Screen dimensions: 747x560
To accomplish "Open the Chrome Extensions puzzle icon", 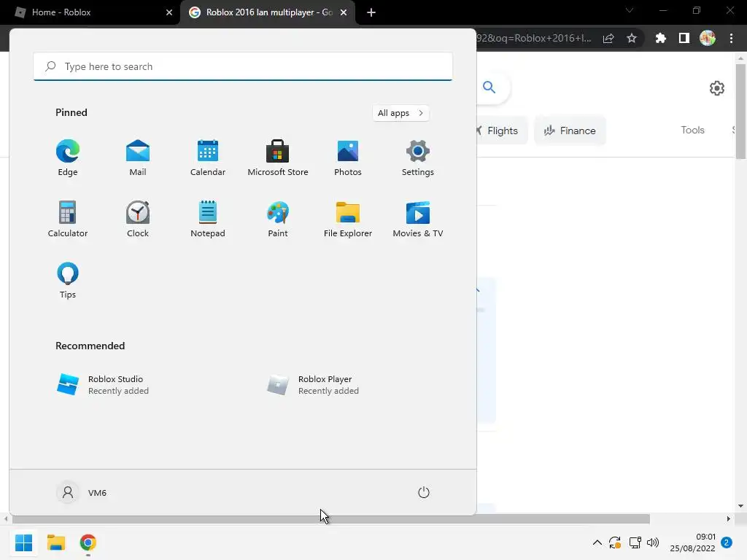I will pyautogui.click(x=660, y=38).
